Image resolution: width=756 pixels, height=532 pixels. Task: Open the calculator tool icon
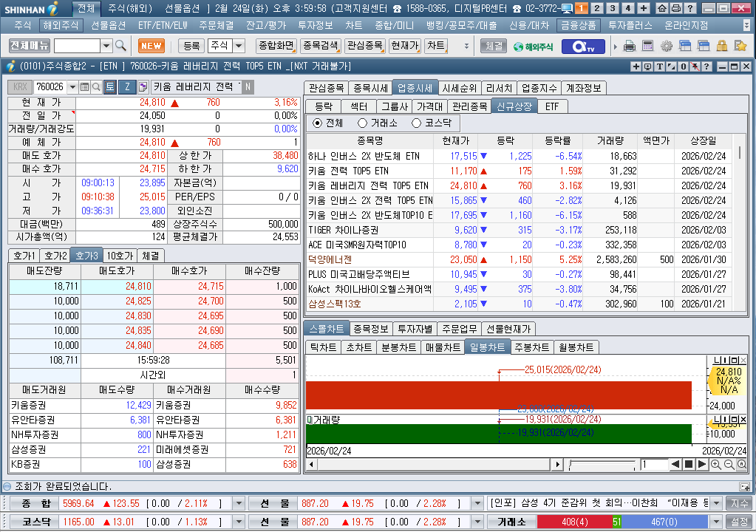647,47
